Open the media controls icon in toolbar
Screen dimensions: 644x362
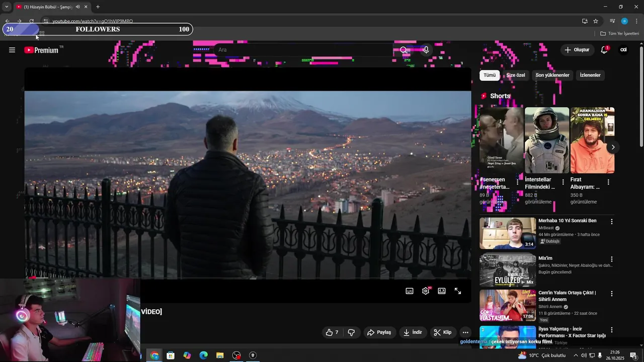pos(612,21)
